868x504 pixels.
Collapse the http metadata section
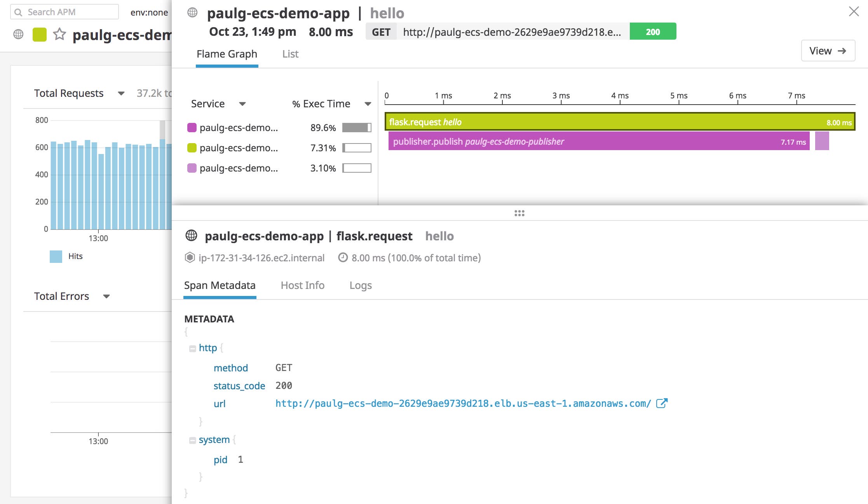click(193, 348)
